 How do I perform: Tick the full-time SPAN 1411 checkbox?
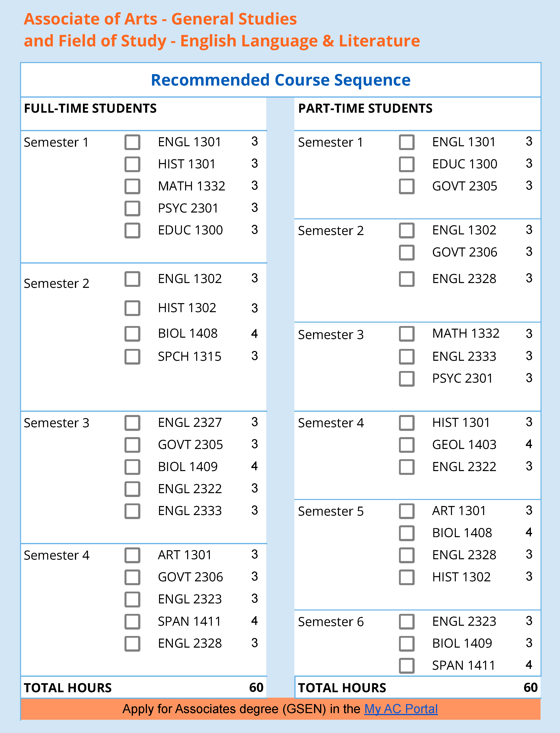tap(132, 622)
